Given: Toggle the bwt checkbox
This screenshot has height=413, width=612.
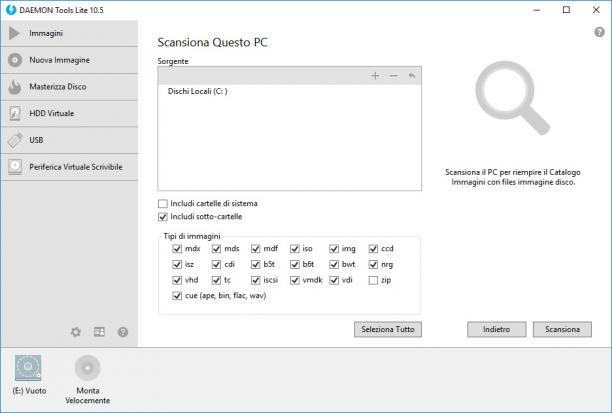Looking at the screenshot, I should coord(334,265).
